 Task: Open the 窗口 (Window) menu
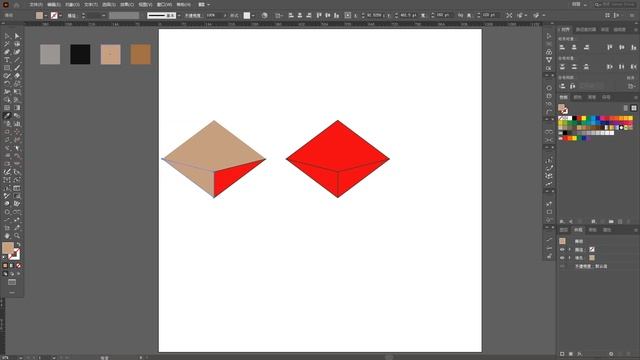tap(164, 4)
